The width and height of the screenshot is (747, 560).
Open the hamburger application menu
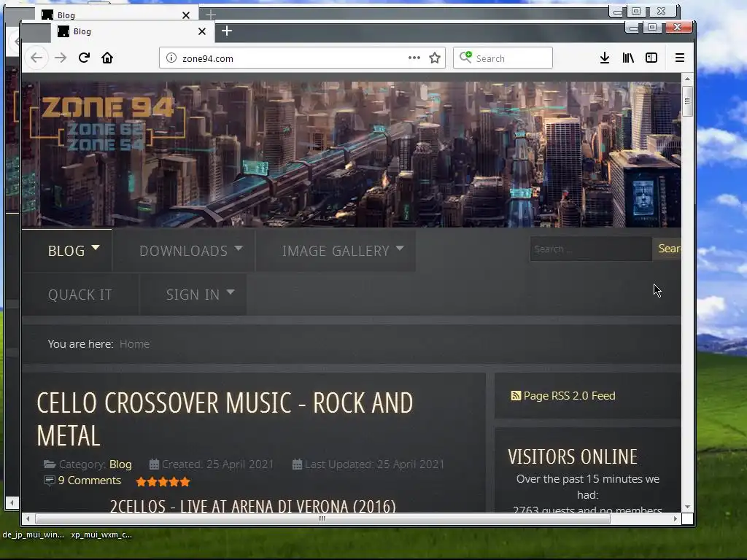(680, 58)
